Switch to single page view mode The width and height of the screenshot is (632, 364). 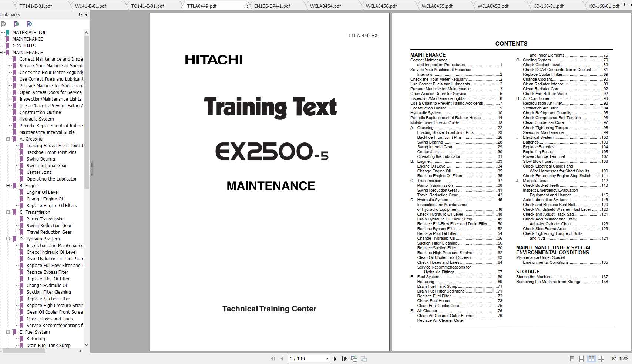pyautogui.click(x=572, y=358)
